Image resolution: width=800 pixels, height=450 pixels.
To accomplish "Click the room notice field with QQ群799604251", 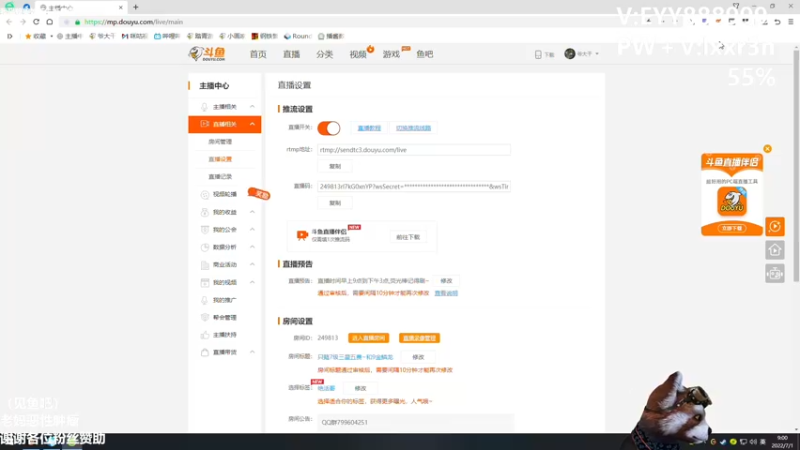I will tap(415, 422).
